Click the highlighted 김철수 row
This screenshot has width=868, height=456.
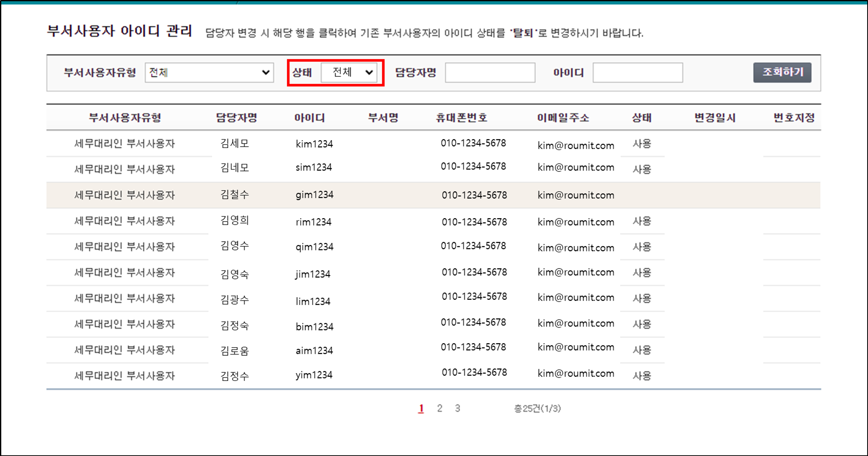(x=235, y=195)
